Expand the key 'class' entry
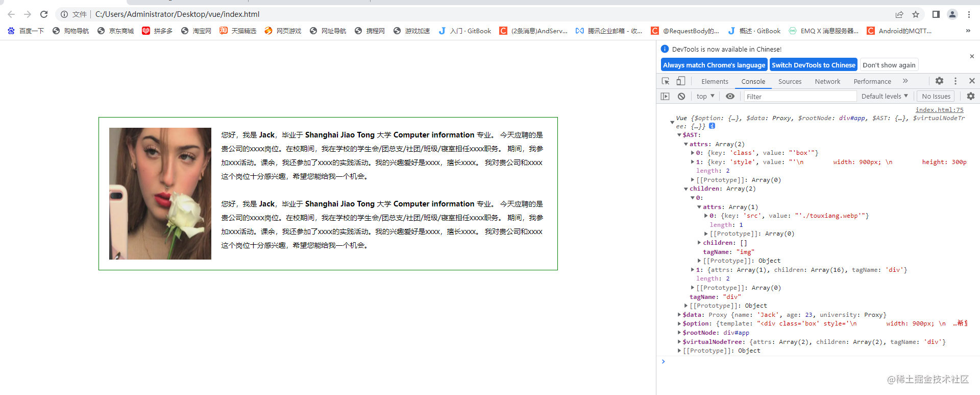Screen dimensions: 980x395 pos(692,153)
